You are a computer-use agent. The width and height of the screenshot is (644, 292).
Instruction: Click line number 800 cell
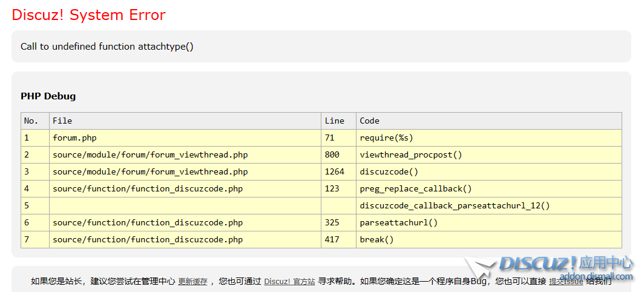[x=339, y=155]
